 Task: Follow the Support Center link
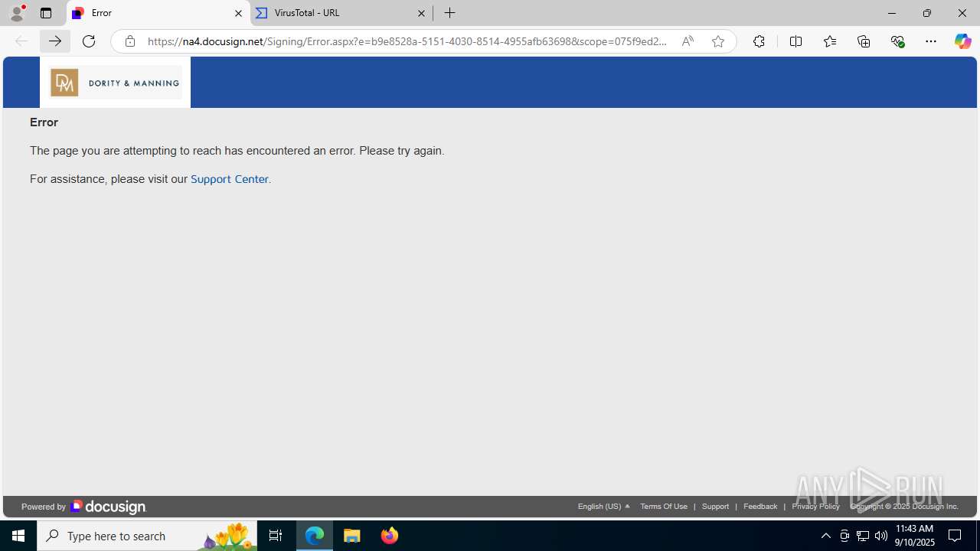coord(229,179)
